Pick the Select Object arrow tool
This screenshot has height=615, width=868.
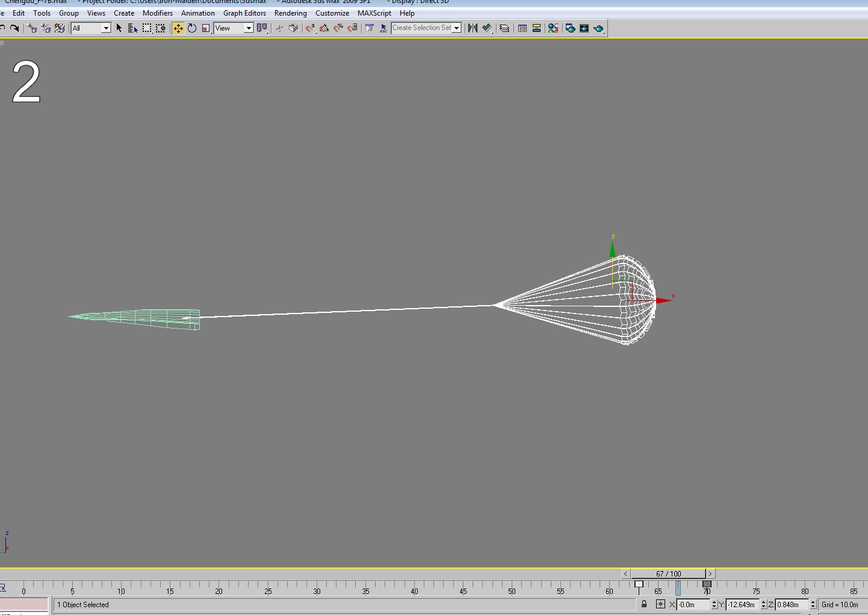[x=119, y=28]
